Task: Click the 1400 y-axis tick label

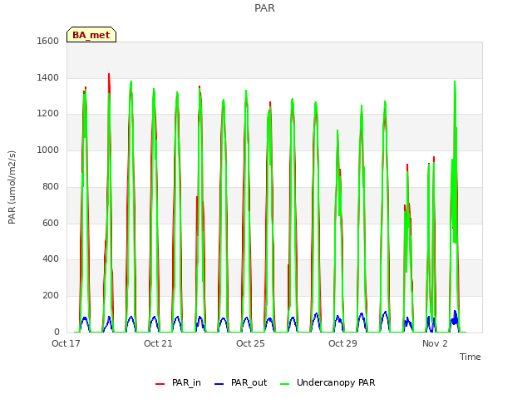Action: click(x=48, y=77)
